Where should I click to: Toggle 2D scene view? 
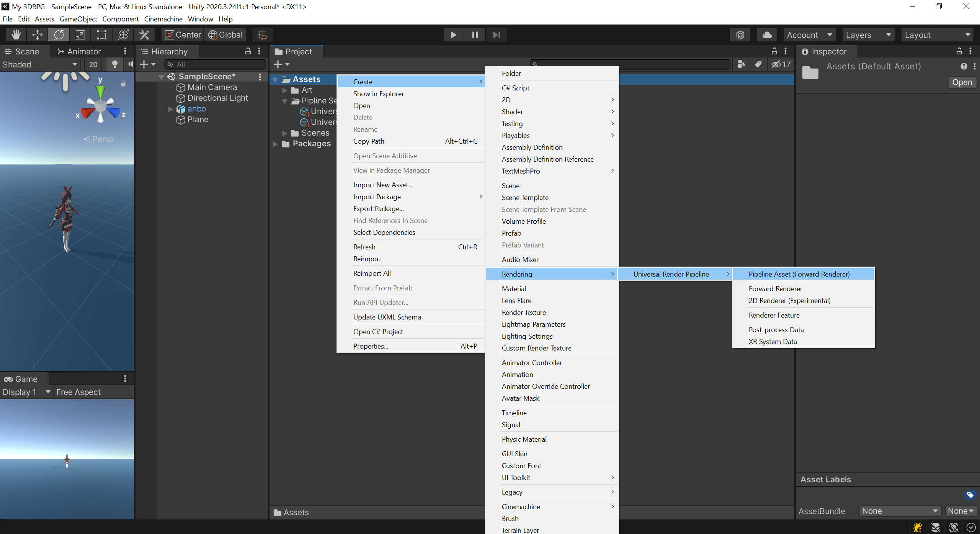pos(93,64)
